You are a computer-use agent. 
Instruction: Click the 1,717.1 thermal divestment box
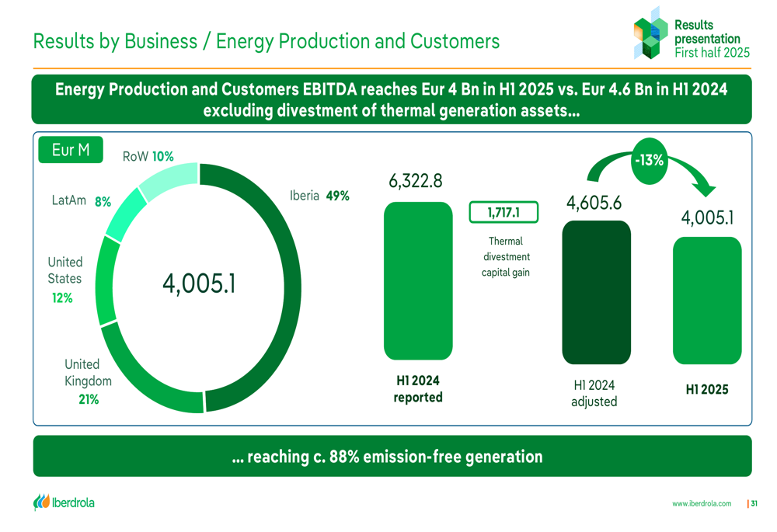click(x=503, y=213)
